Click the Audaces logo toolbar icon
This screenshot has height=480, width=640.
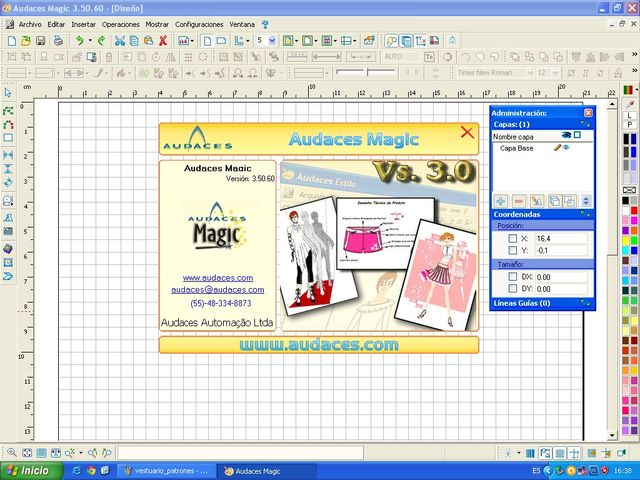pos(452,40)
